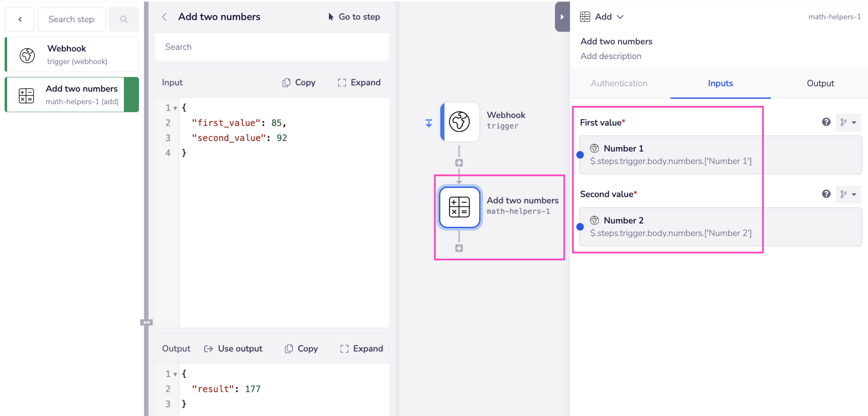This screenshot has width=868, height=416.
Task: Fold the Output JSON at line 1
Action: click(x=175, y=374)
